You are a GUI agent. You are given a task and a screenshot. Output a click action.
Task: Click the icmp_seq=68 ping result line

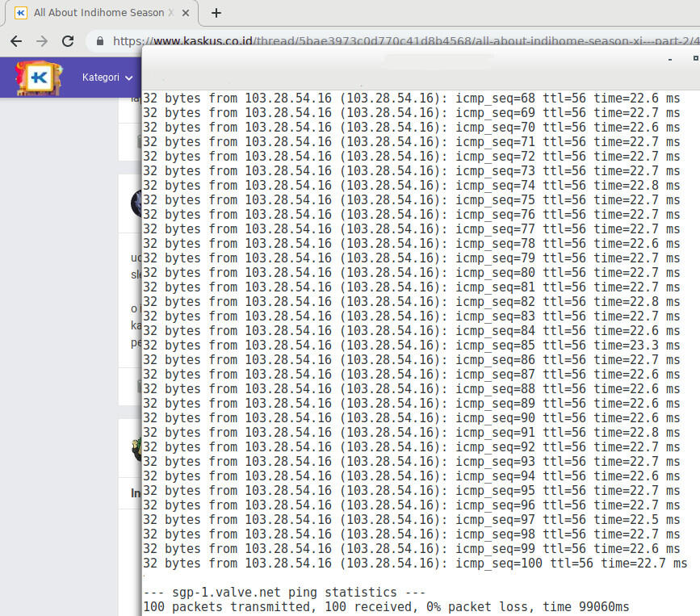tap(411, 98)
